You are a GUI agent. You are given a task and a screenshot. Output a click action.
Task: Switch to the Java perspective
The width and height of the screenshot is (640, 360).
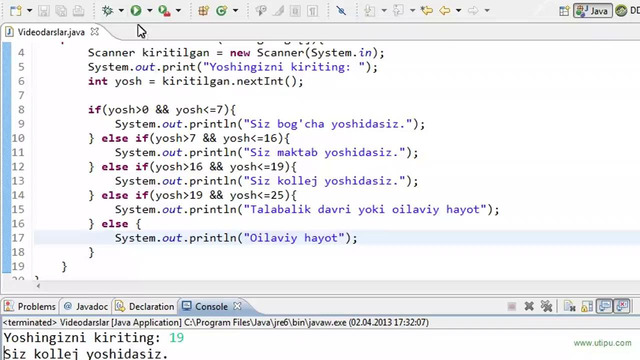point(593,11)
